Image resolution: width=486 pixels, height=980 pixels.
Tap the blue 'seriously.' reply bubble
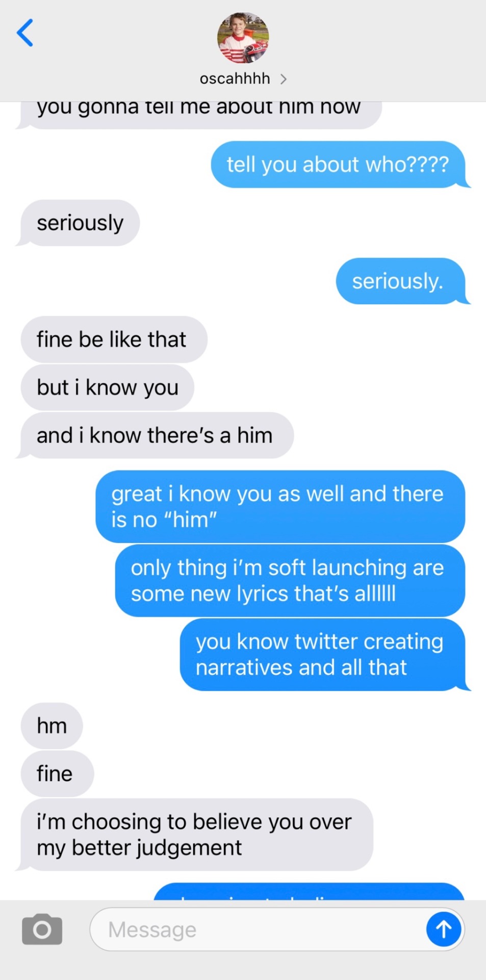pyautogui.click(x=401, y=281)
